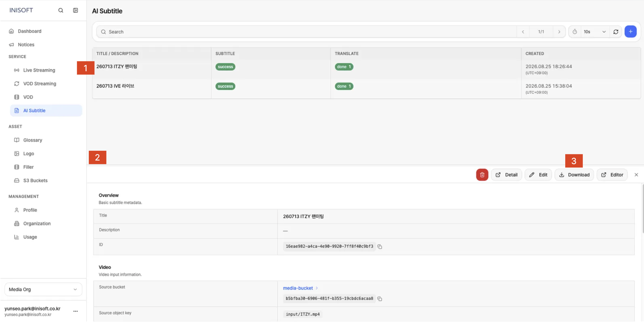Add new AI subtitle with plus button
Image resolution: width=644 pixels, height=322 pixels.
pos(631,32)
